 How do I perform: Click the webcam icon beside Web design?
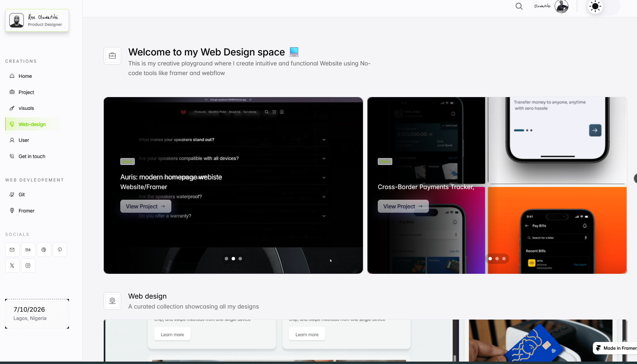point(112,301)
